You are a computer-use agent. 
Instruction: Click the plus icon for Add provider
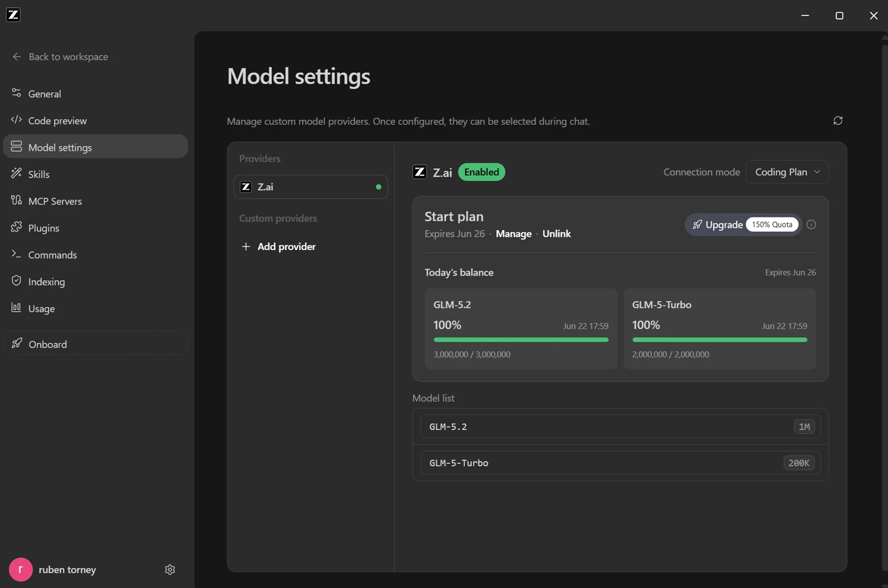[246, 246]
